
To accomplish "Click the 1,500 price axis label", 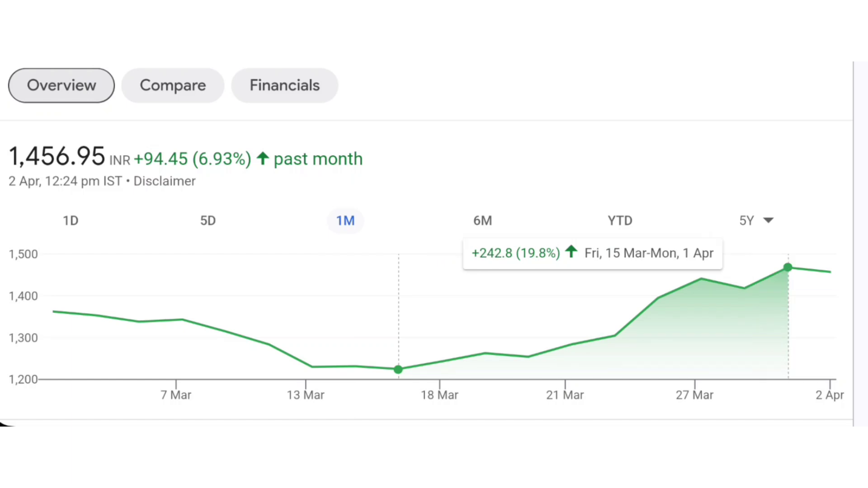I will point(24,254).
